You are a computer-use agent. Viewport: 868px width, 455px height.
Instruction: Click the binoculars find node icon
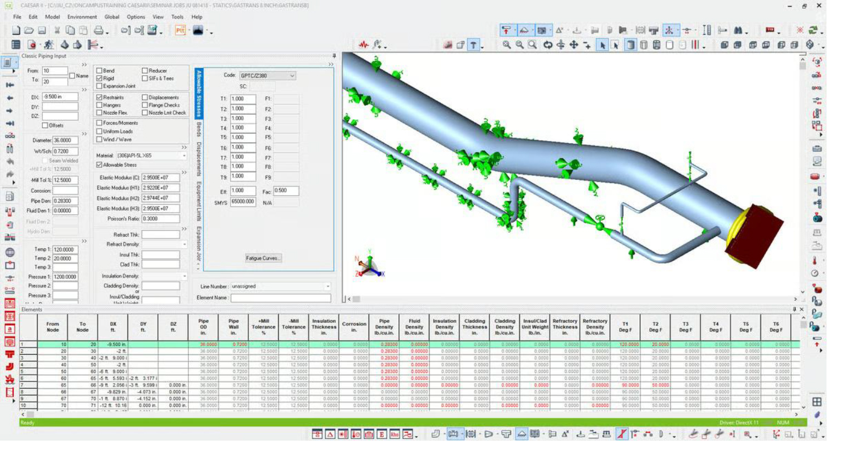[x=738, y=30]
